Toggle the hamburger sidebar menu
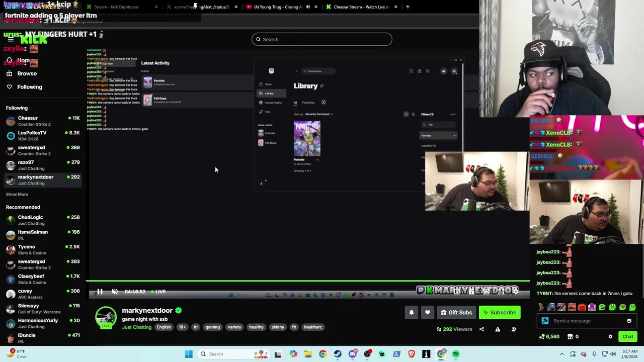This screenshot has width=644, height=362. [11, 39]
